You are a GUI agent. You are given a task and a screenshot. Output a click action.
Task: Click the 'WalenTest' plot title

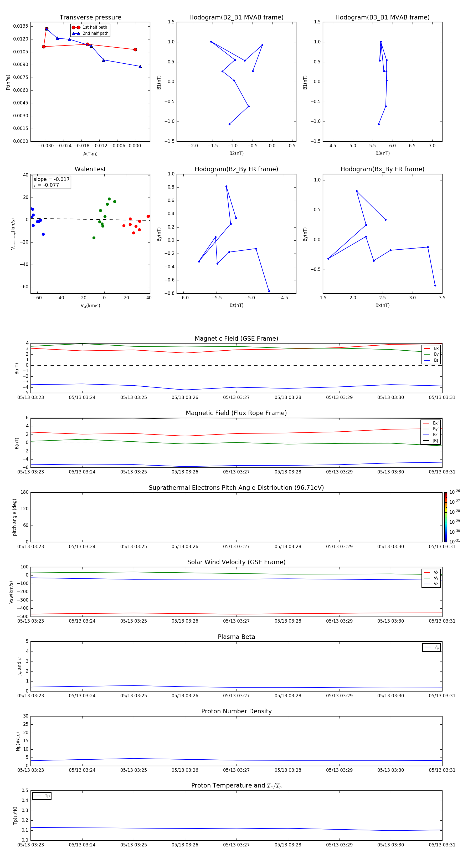[90, 169]
